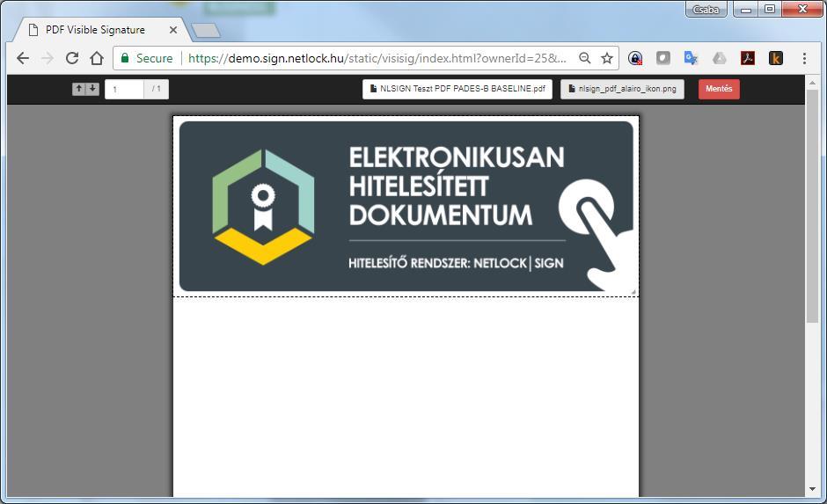The image size is (827, 504).
Task: Click the scrollbar up arrow
Action: pyautogui.click(x=812, y=83)
